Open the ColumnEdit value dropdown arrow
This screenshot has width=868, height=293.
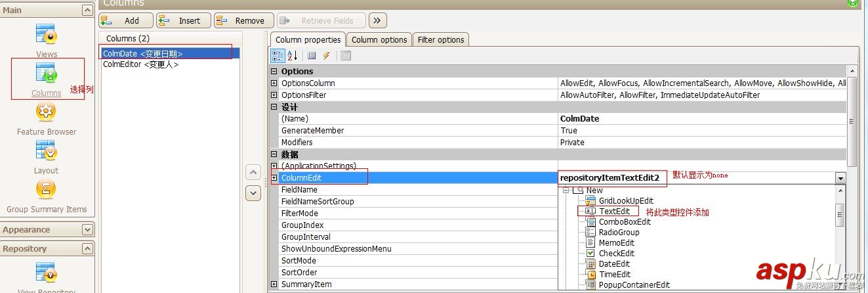[840, 178]
